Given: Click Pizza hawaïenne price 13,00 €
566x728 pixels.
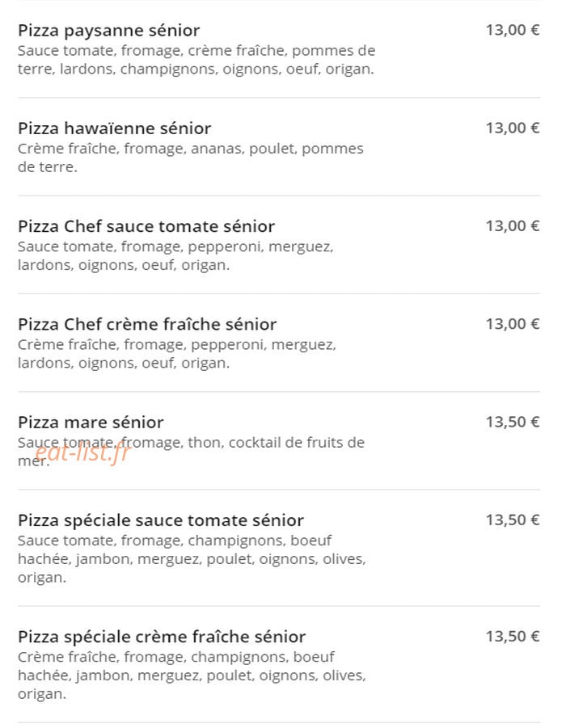Looking at the screenshot, I should [513, 128].
